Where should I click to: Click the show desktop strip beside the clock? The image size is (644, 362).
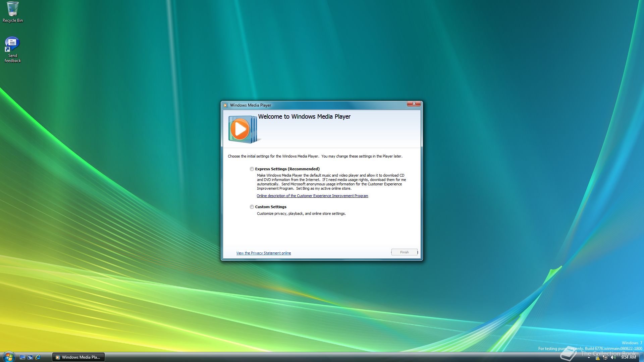[x=641, y=357]
